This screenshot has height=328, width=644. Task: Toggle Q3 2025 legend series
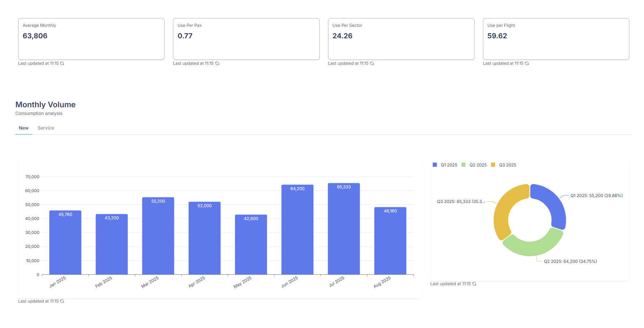[503, 165]
